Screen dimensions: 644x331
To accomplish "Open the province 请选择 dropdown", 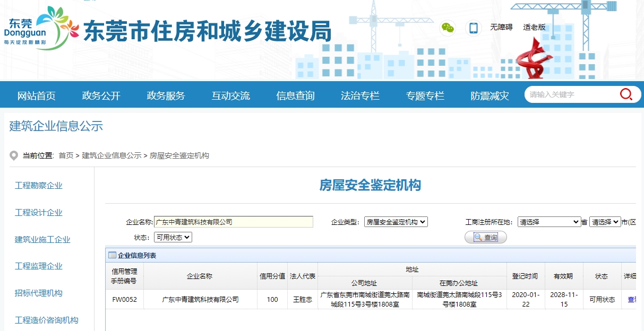I will tap(549, 222).
